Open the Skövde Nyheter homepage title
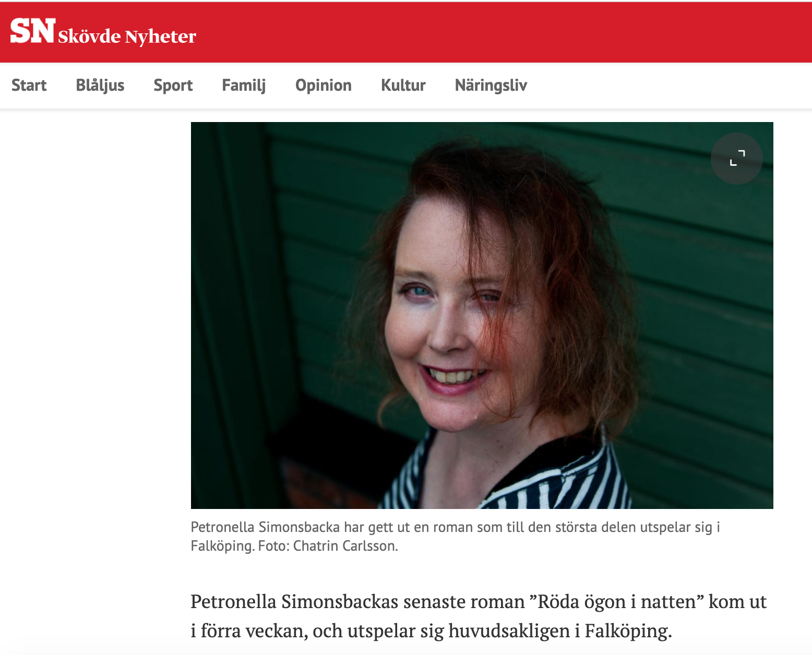 coord(127,37)
